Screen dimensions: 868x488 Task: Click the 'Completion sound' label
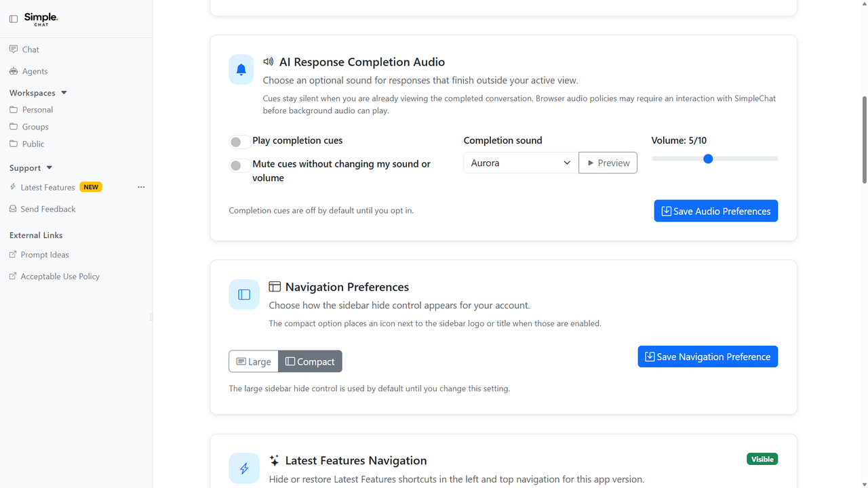tap(503, 140)
